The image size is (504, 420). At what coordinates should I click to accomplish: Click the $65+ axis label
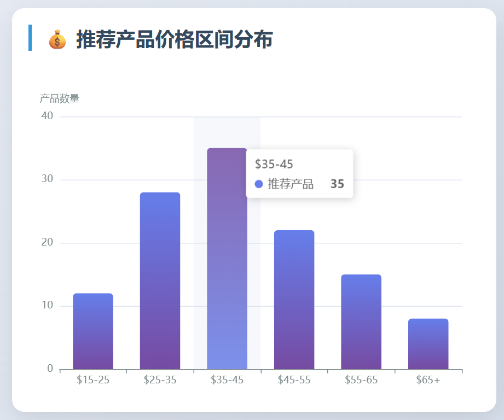[428, 380]
